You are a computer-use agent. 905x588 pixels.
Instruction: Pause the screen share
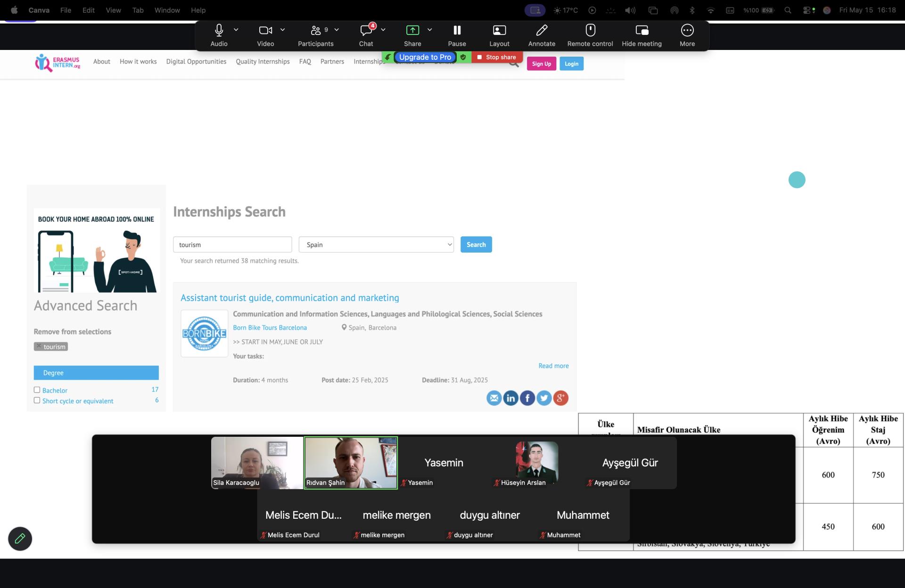coord(457,30)
